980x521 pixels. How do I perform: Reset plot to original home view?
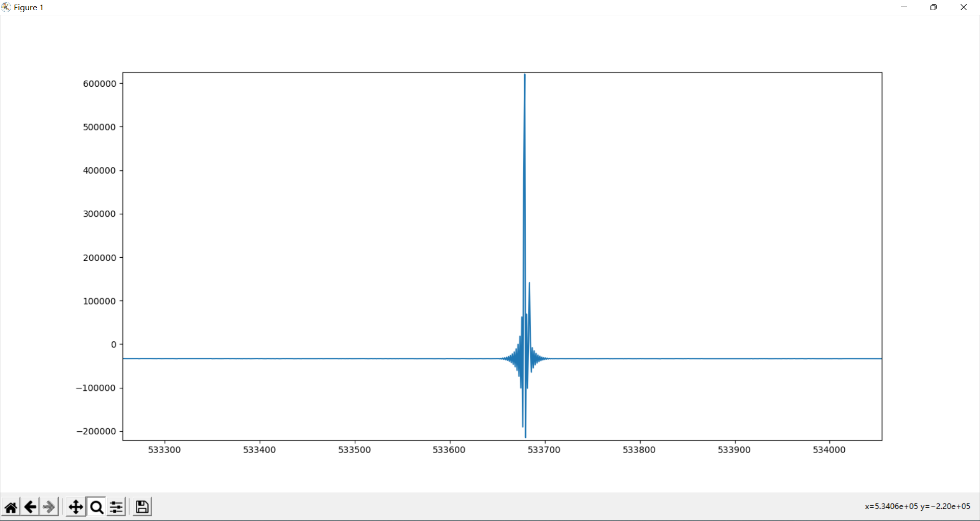tap(11, 507)
